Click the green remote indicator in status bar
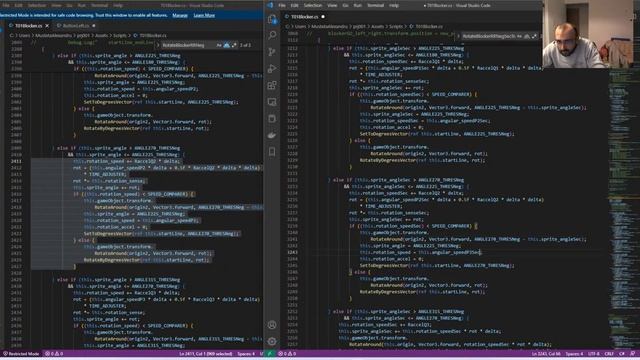The height and width of the screenshot is (360, 640). 270,354
